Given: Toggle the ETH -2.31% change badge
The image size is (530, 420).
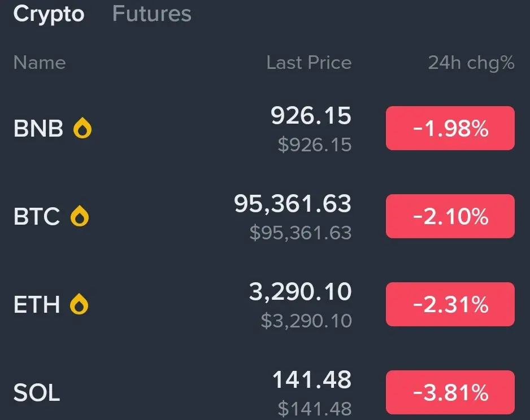Looking at the screenshot, I should (450, 305).
